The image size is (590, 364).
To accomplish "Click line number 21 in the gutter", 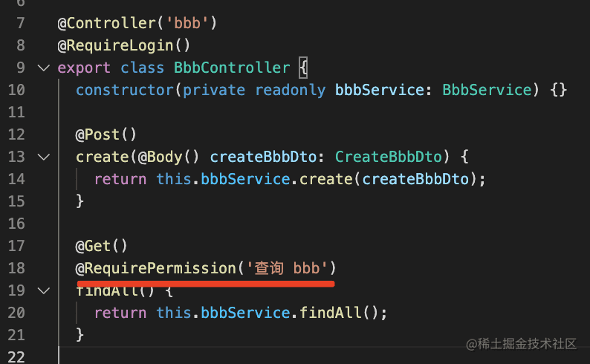I will coord(16,334).
